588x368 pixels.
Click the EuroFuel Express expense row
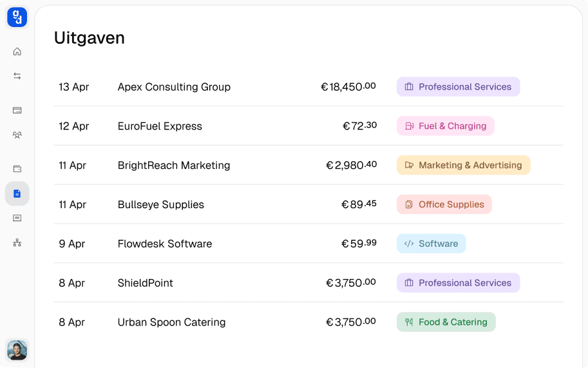160,126
